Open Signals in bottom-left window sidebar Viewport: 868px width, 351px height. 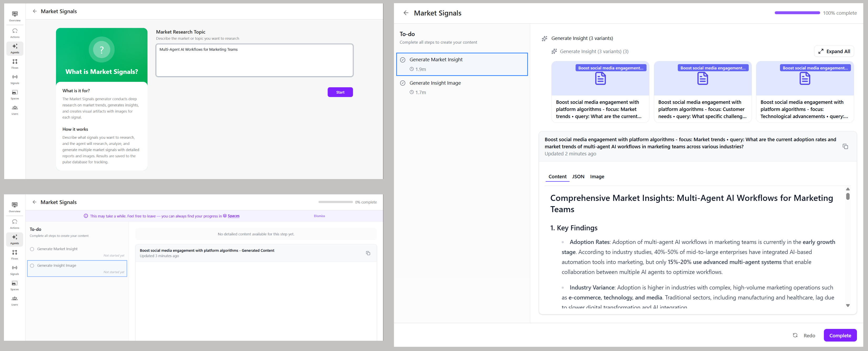[14, 270]
